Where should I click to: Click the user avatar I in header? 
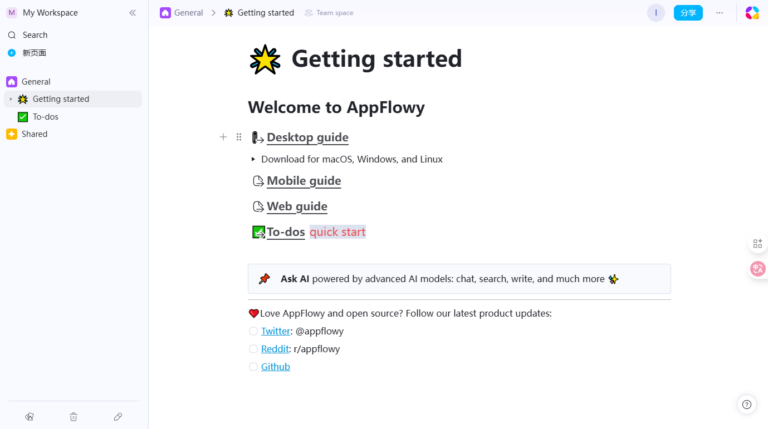(x=656, y=13)
